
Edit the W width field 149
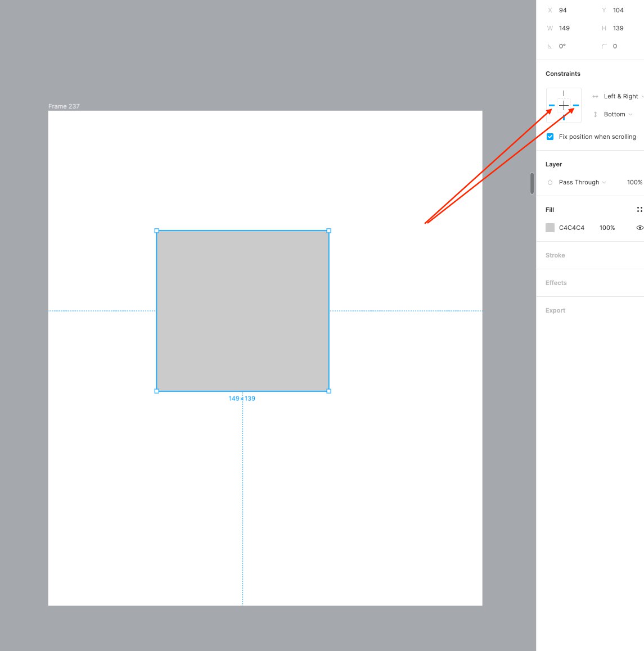564,28
